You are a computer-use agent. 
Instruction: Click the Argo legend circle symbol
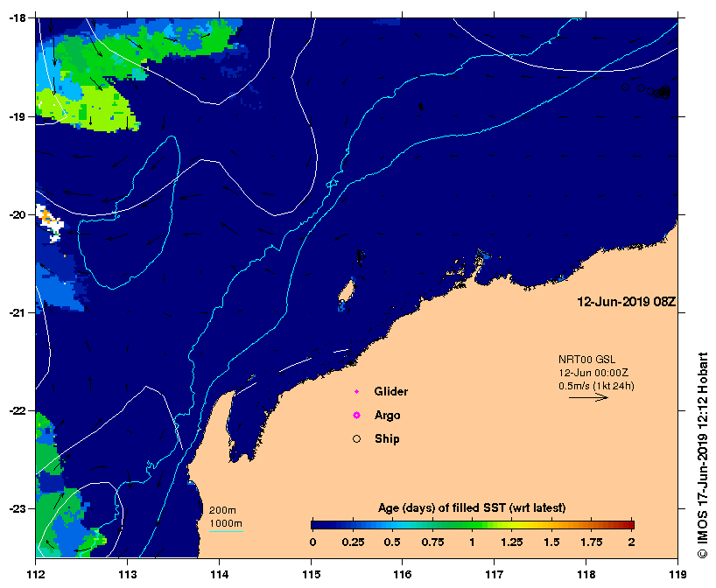click(x=356, y=415)
